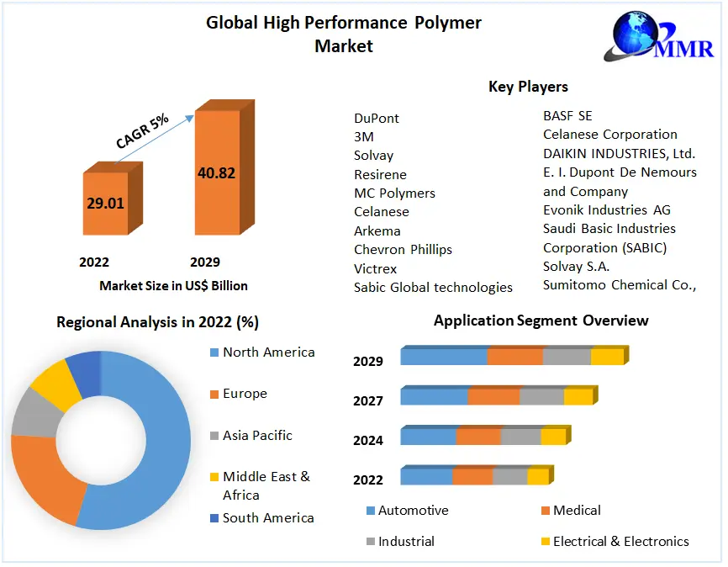Click the Asia Pacific gray legend marker
The image size is (728, 567).
click(x=214, y=436)
